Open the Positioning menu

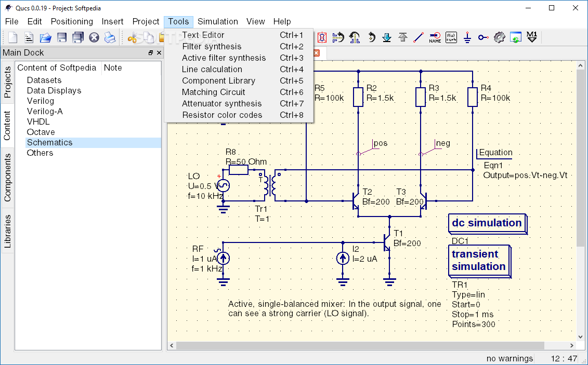click(72, 21)
